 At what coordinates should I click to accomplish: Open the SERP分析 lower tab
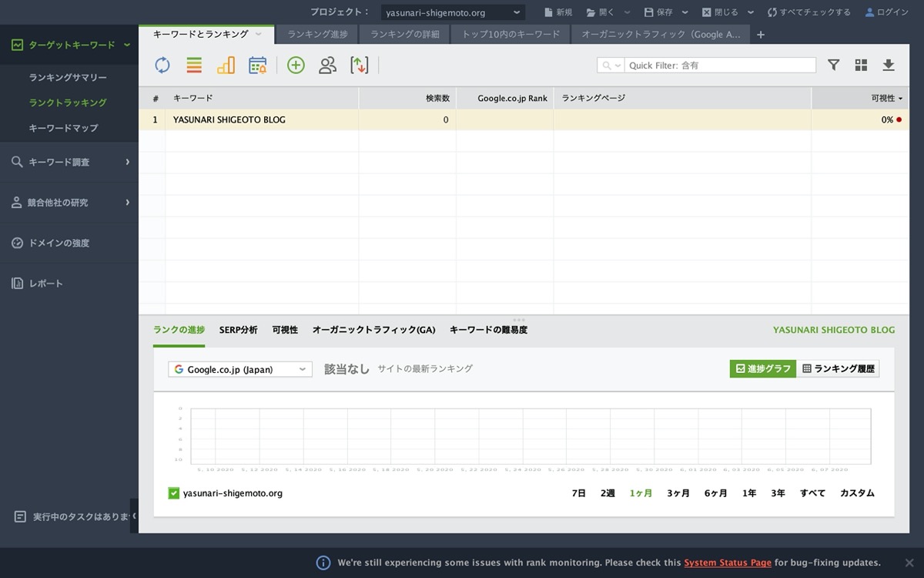pos(239,330)
